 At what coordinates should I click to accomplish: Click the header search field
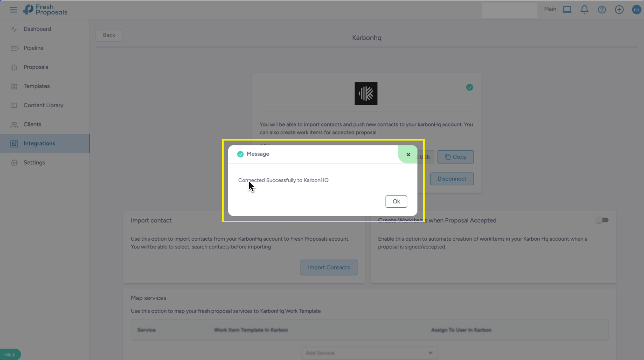(x=509, y=10)
